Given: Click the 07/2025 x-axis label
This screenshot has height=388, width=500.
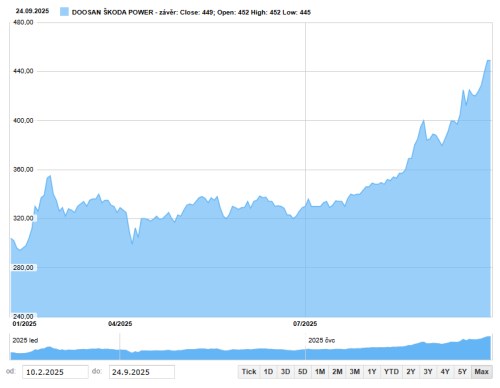Looking at the screenshot, I should 305,324.
